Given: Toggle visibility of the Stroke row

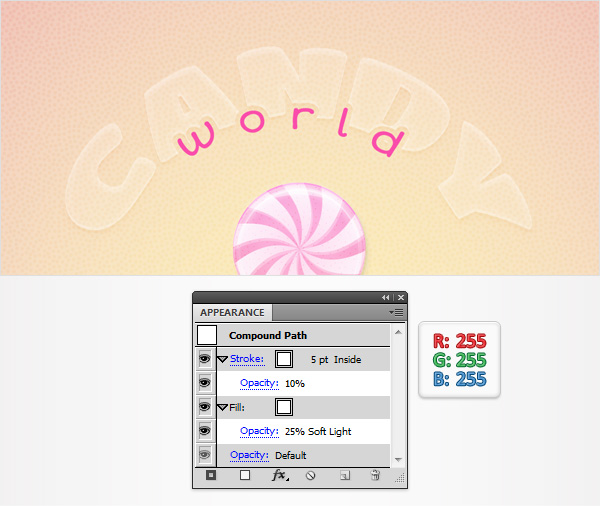Looking at the screenshot, I should 205,359.
